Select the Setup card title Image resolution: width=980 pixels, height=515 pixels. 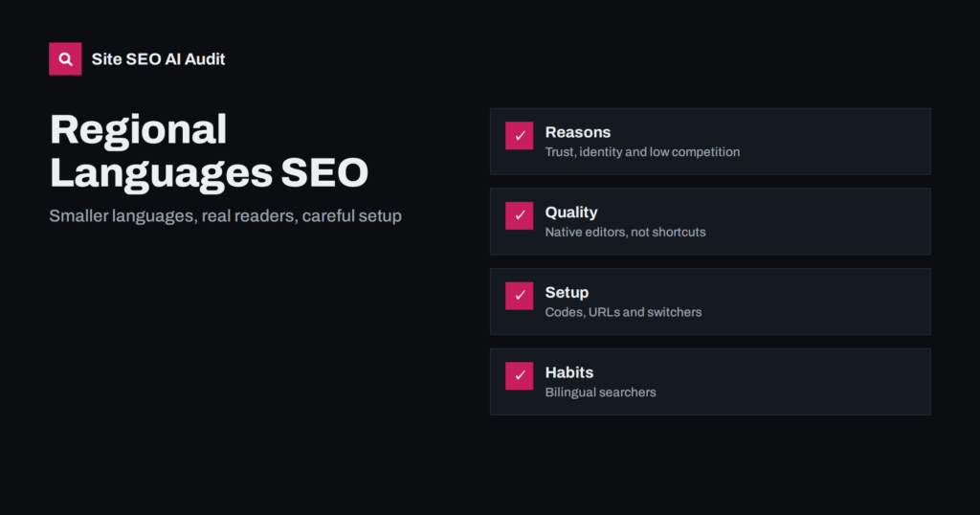tap(567, 293)
